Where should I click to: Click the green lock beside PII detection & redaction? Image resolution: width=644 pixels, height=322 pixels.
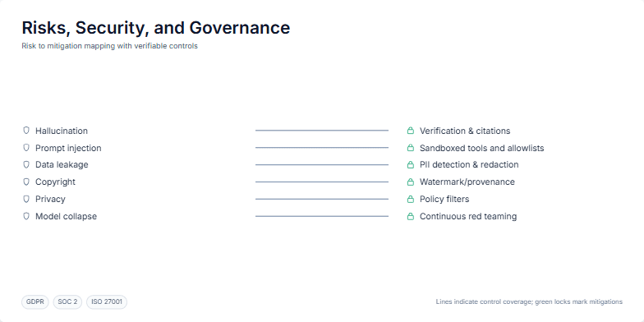pos(411,164)
